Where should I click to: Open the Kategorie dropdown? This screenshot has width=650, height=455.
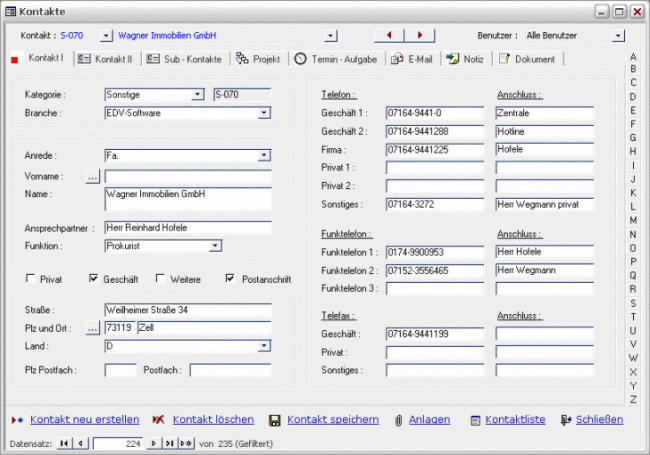(x=198, y=95)
